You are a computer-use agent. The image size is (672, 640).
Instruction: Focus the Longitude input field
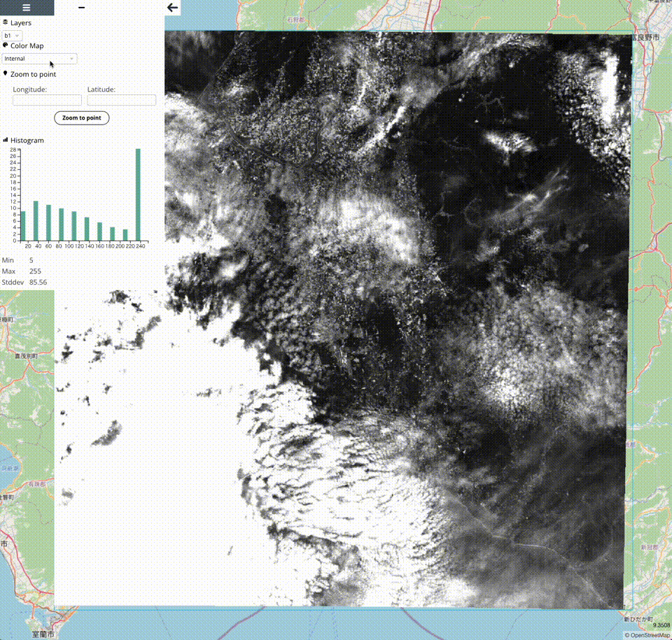click(47, 100)
